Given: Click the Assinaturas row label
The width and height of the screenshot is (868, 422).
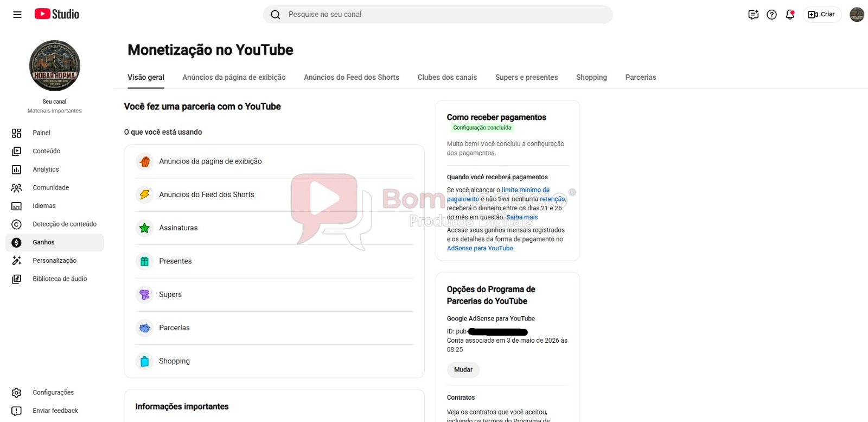Looking at the screenshot, I should [x=178, y=228].
